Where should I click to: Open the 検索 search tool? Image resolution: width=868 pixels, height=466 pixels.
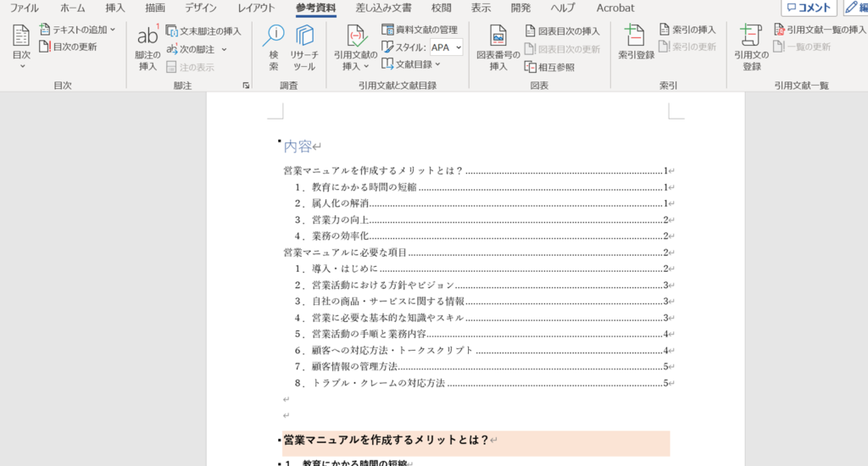274,48
